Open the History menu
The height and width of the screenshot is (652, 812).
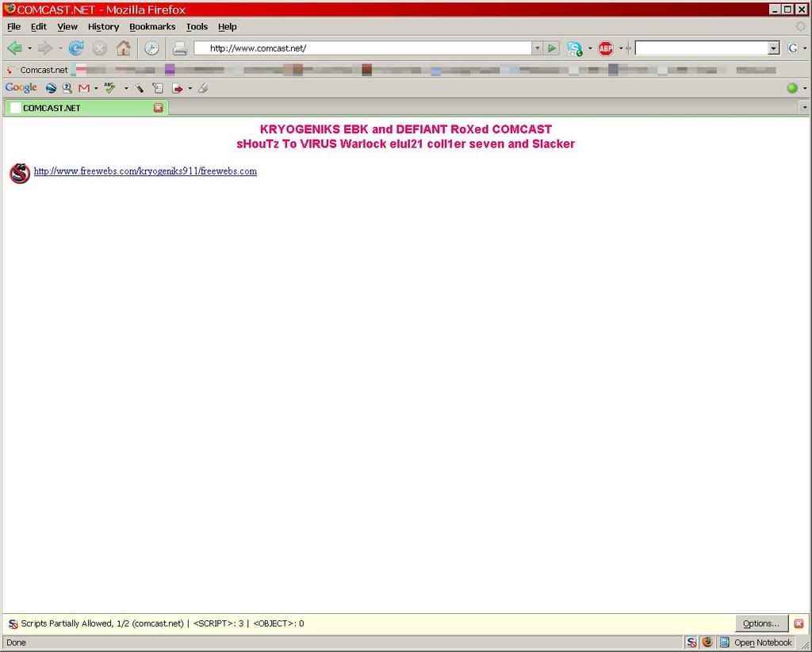point(103,27)
